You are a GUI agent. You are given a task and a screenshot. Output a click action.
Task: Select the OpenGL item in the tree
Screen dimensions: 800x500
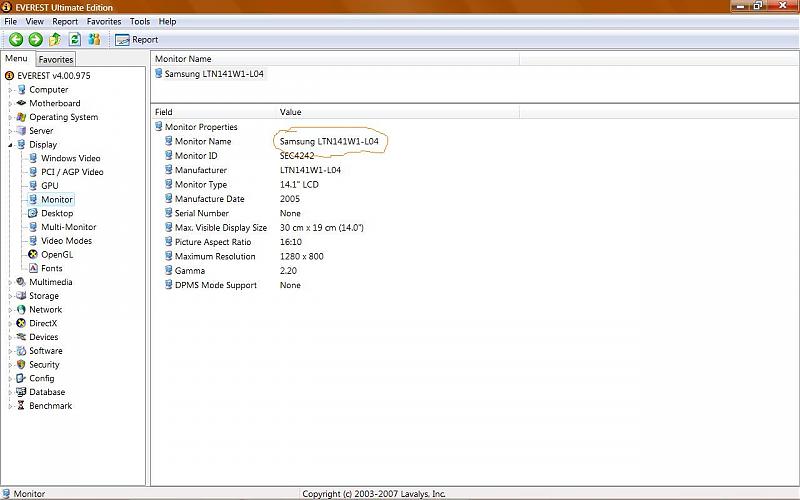(x=56, y=254)
